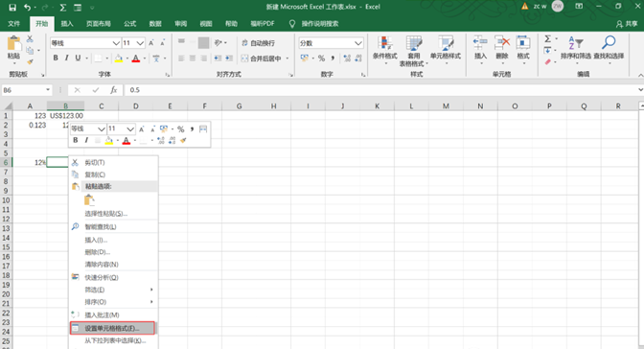Screen dimensions: 644x349
Task: Choose Smart Lookup (智能查找) in context menu
Action: pyautogui.click(x=113, y=226)
